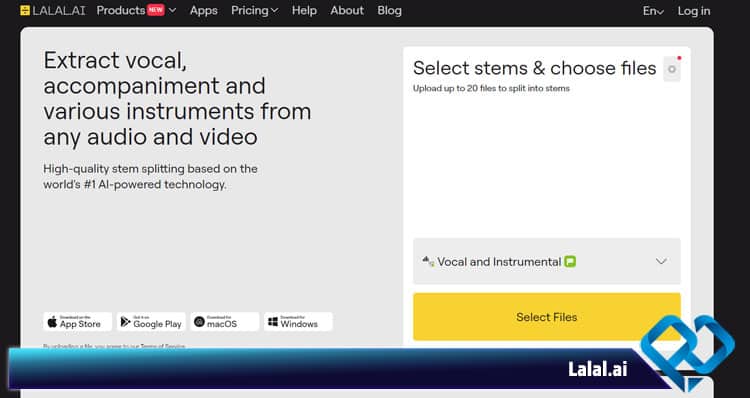This screenshot has height=398, width=750.
Task: Go to the Apps menu item
Action: [x=204, y=11]
